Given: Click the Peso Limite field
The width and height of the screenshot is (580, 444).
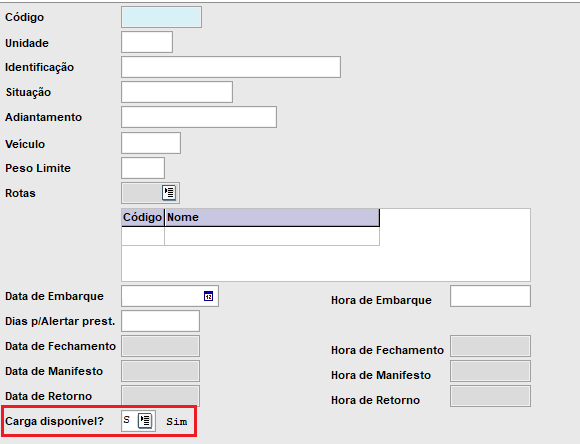Looking at the screenshot, I should pyautogui.click(x=143, y=168).
